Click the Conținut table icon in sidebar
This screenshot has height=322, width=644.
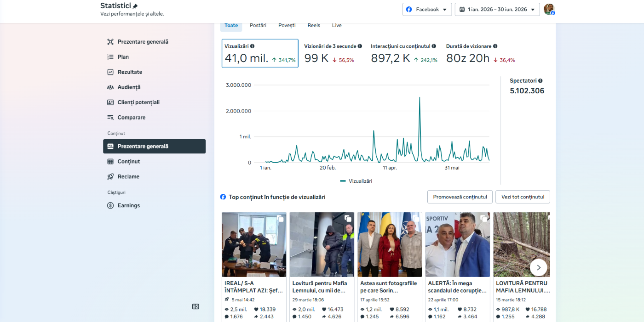(x=110, y=162)
